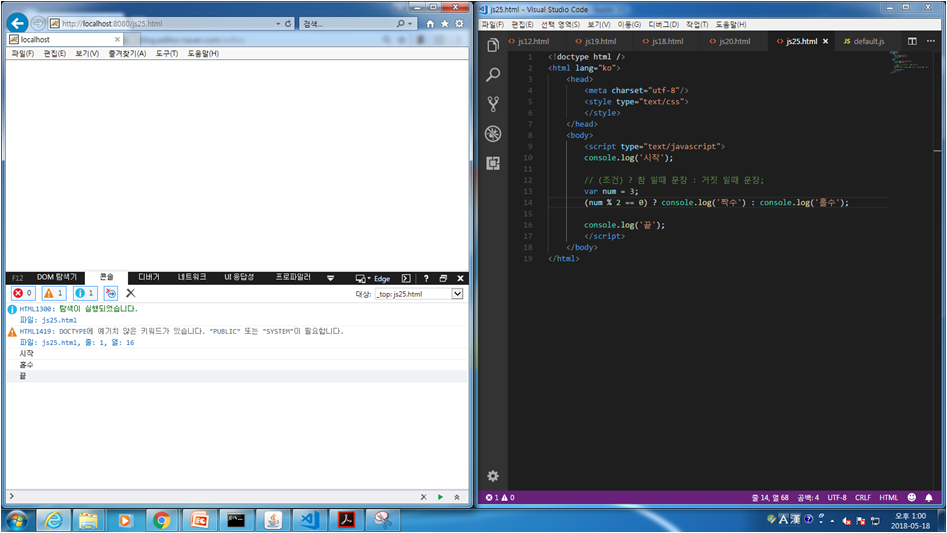The image size is (947, 533).
Task: Click the js25.html file link in console
Action: click(x=59, y=320)
